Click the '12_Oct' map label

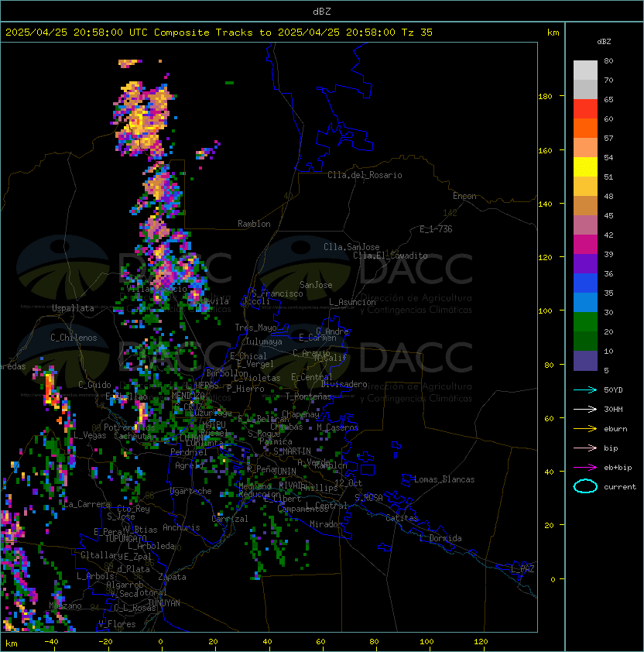pos(348,483)
